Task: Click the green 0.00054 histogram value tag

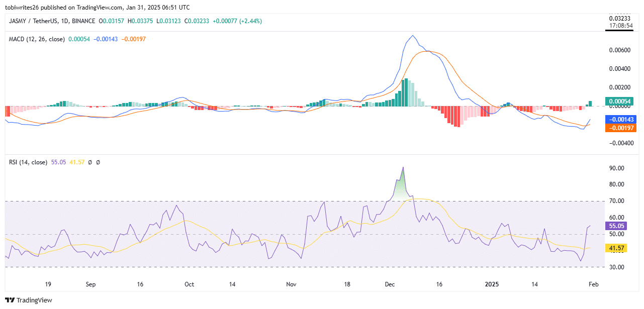Action: click(x=621, y=101)
